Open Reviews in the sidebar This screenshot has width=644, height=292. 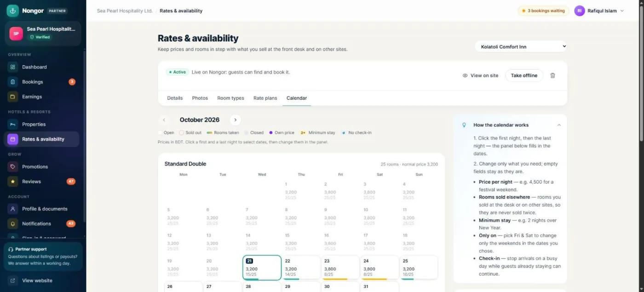tap(41, 181)
